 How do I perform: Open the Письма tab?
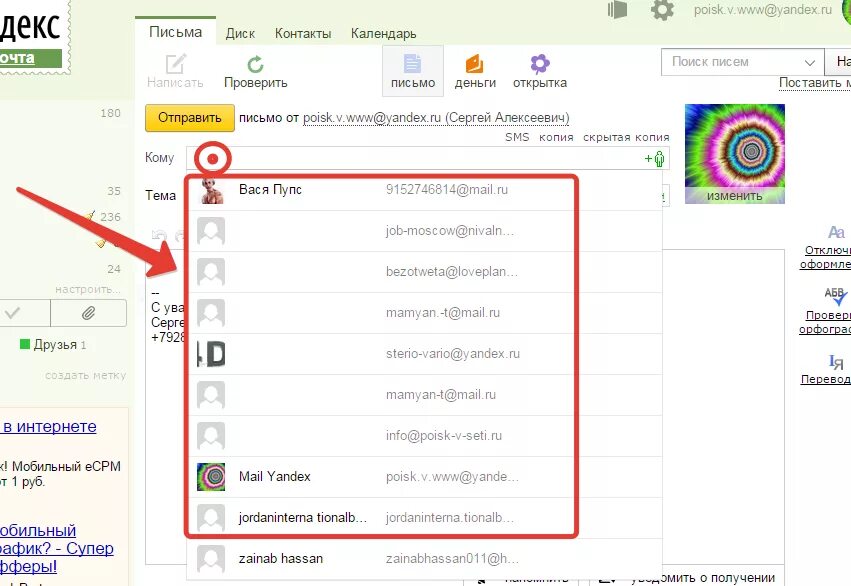[175, 32]
